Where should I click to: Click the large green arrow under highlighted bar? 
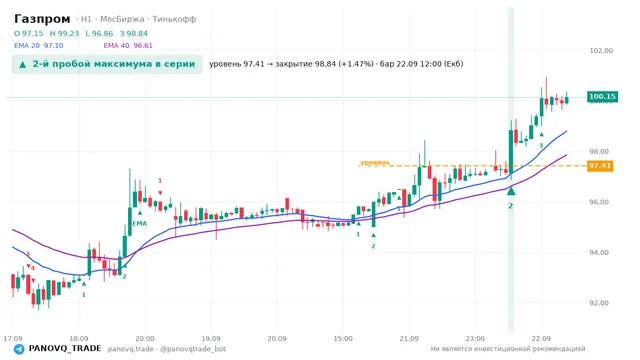[x=511, y=191]
